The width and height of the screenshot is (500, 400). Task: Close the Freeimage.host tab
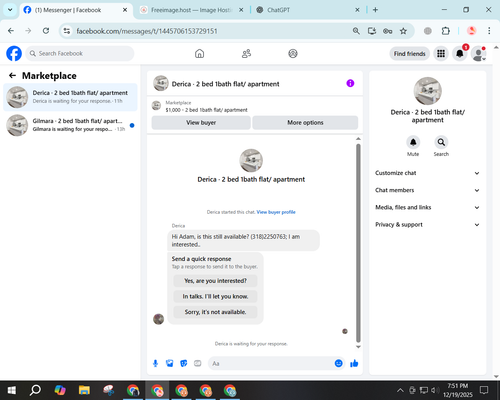point(241,10)
